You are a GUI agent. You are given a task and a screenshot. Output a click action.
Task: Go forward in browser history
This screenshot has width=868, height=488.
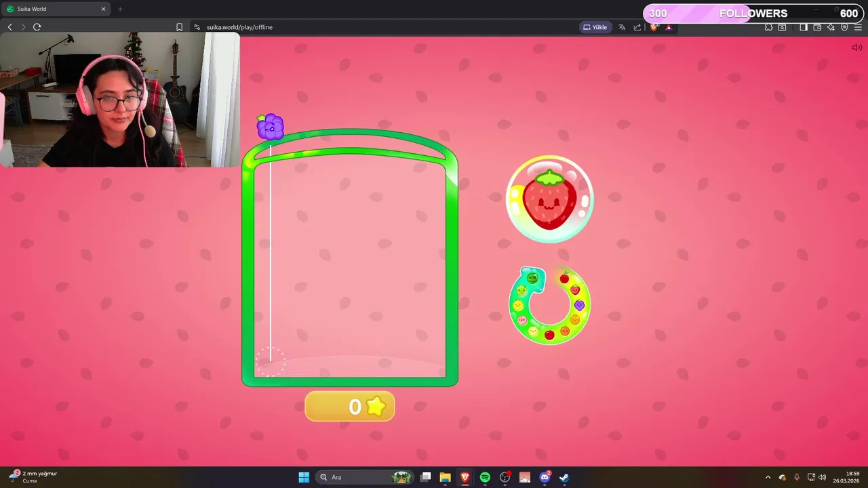(x=23, y=27)
